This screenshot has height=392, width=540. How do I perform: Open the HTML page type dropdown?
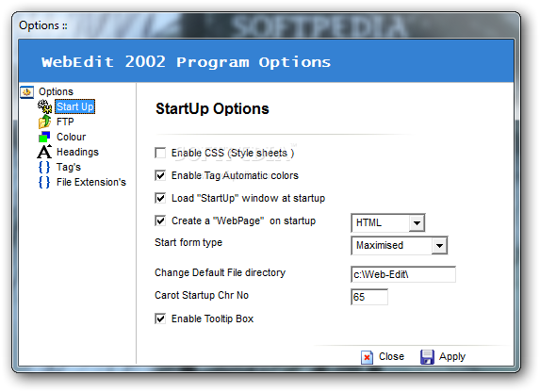click(417, 223)
